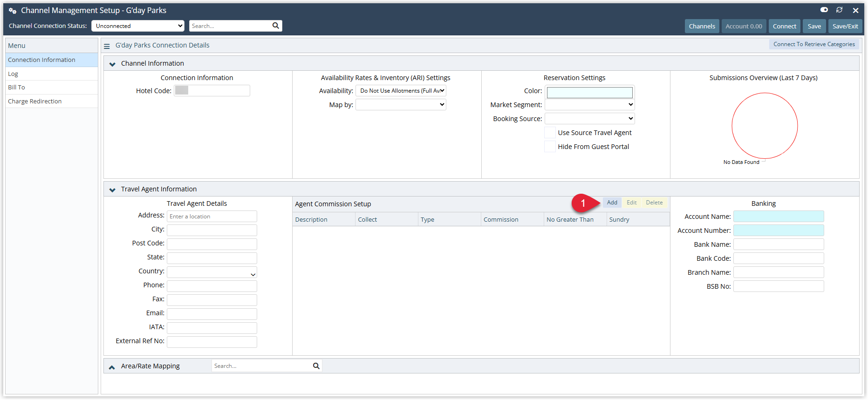This screenshot has width=868, height=400.
Task: Click the IATA input field
Action: [x=212, y=328]
